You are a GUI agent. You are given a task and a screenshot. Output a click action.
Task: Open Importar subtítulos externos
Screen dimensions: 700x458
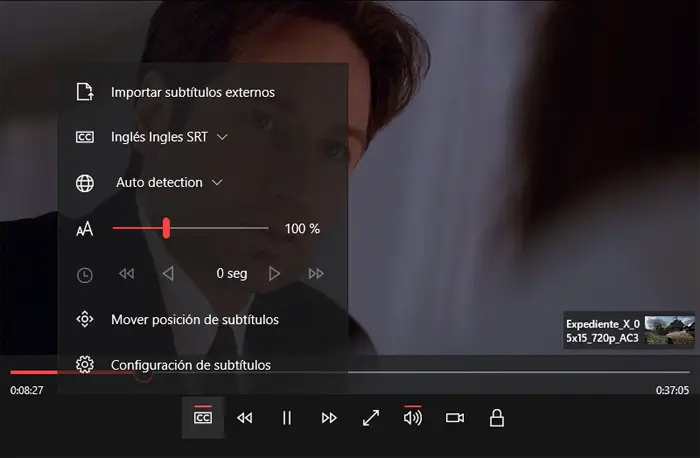193,92
